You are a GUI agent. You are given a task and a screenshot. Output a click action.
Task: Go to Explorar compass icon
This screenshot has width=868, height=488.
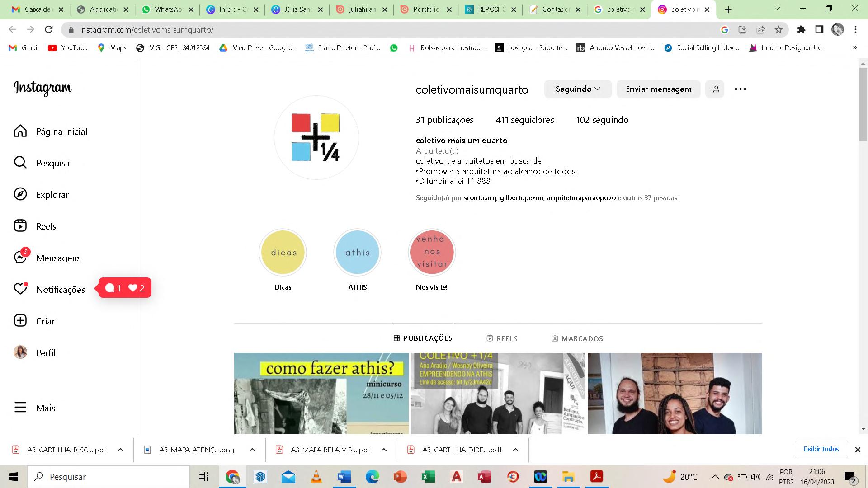[20, 194]
